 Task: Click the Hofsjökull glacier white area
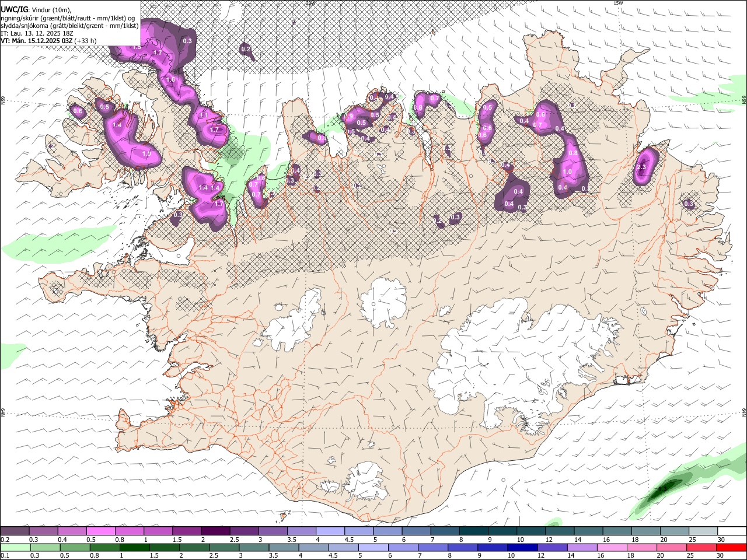tap(383, 302)
